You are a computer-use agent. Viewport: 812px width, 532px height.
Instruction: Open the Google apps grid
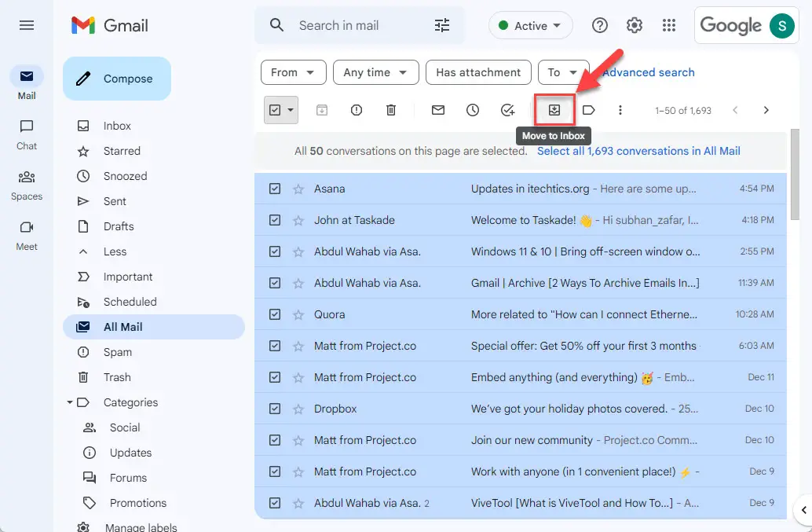(669, 25)
